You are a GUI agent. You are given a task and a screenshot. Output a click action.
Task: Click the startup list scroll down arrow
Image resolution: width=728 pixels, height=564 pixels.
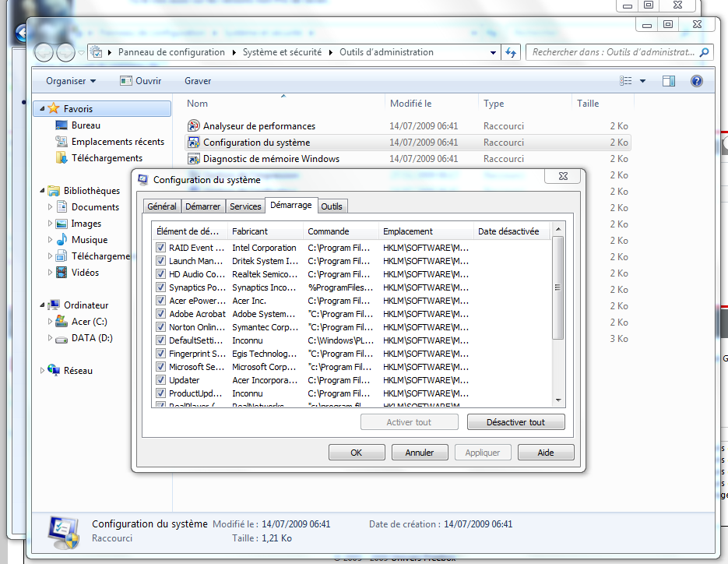click(x=558, y=400)
